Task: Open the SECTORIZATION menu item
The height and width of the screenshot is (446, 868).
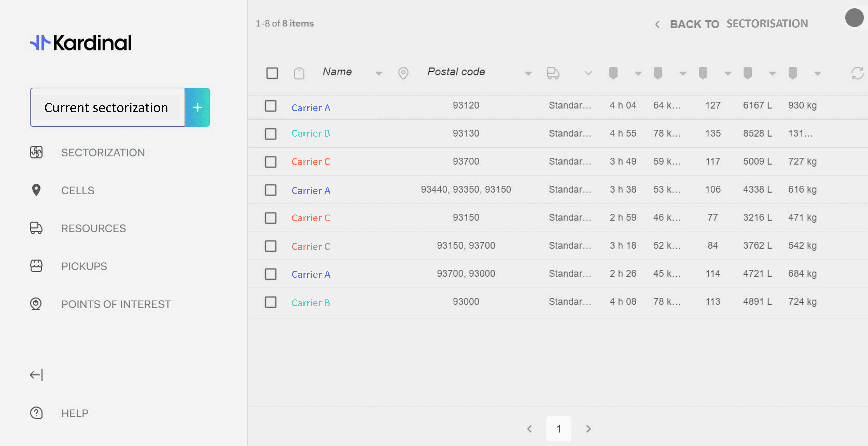Action: 103,152
